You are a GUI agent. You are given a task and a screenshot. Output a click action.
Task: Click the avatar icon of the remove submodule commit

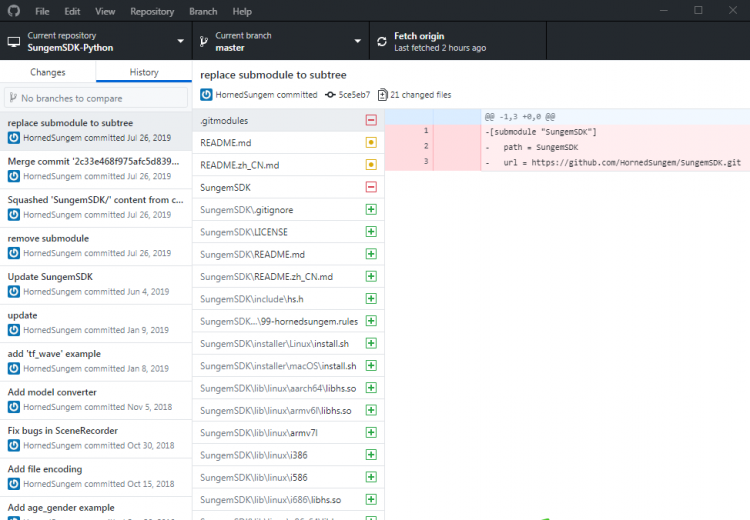click(x=14, y=253)
